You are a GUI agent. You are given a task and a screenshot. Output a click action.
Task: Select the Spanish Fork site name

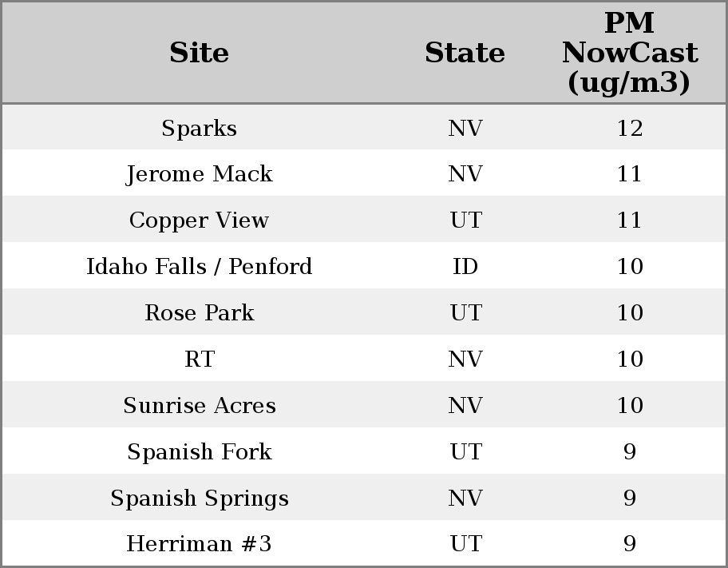tap(199, 452)
